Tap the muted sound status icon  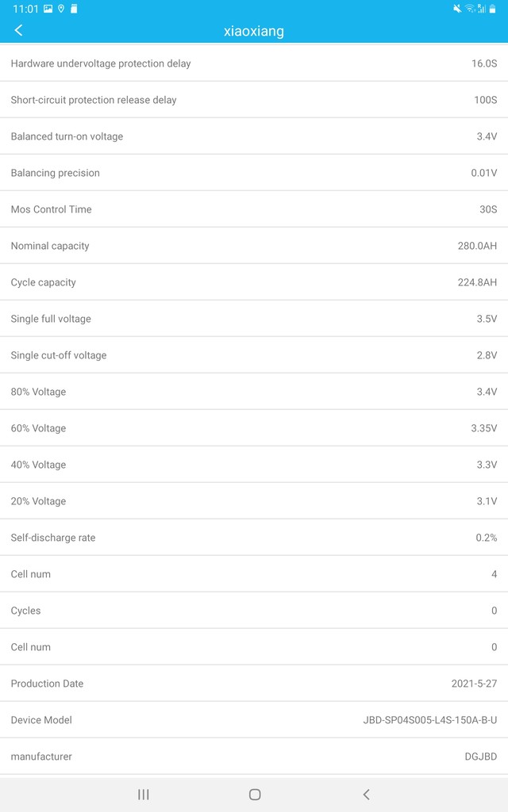pos(457,8)
